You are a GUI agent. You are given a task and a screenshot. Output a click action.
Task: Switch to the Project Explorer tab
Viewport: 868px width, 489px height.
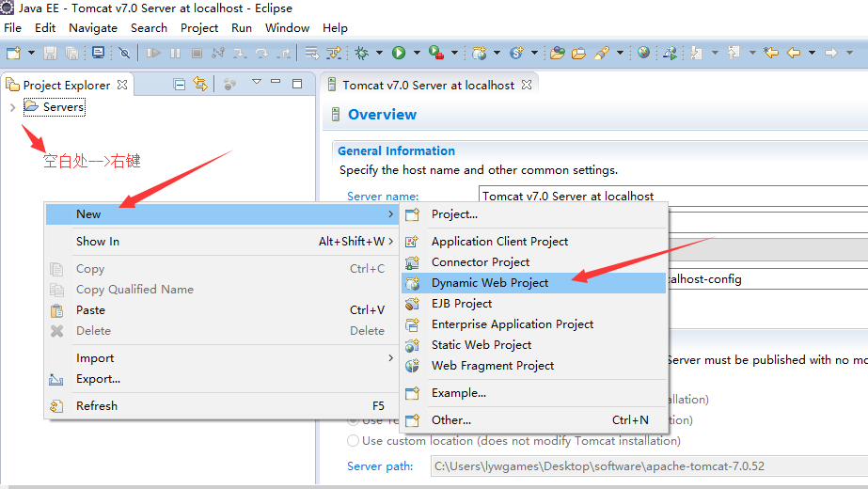tap(67, 86)
